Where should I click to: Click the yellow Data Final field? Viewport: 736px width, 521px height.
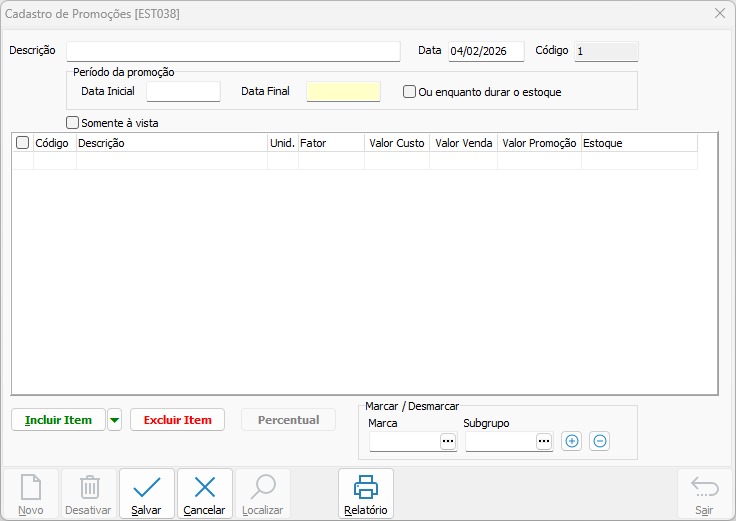pyautogui.click(x=343, y=92)
